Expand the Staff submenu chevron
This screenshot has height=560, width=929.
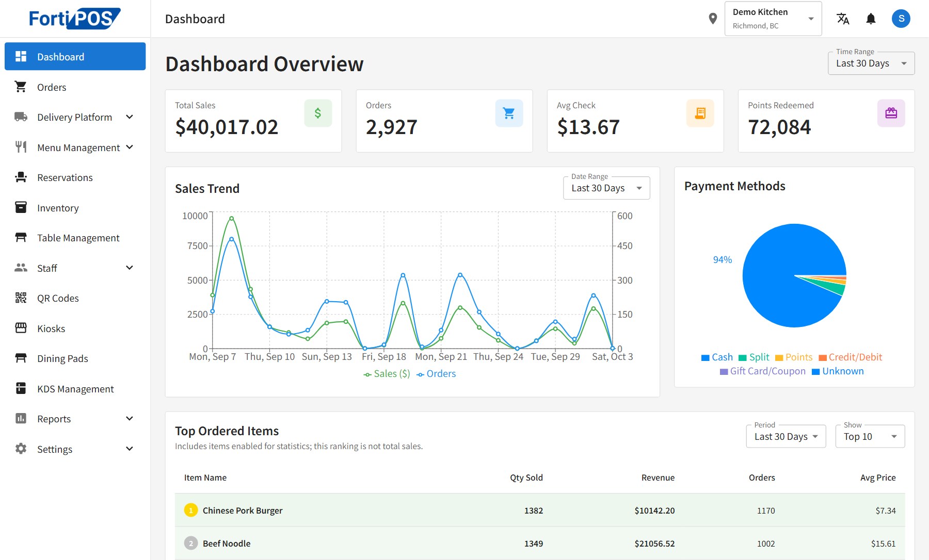point(130,268)
